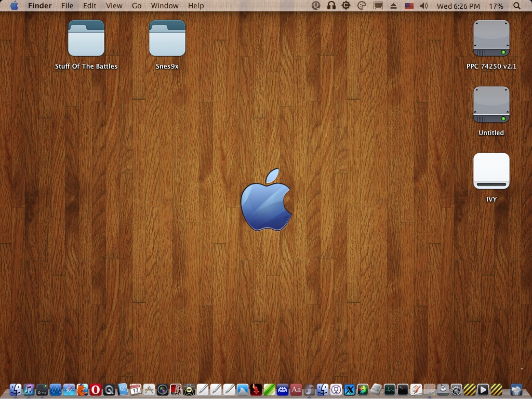Open the purple circle symbol app in Dock
532x399 pixels.
pyautogui.click(x=336, y=390)
